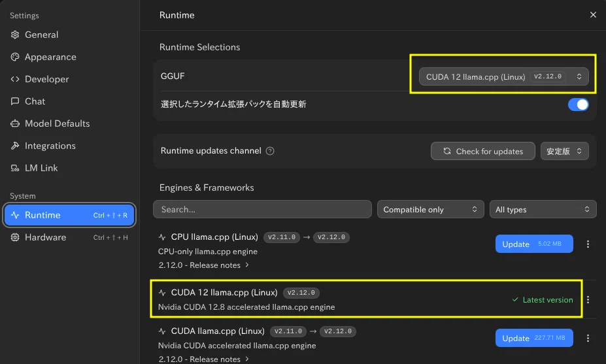Click Nvidia CUDA 12.8 accelerated description

[246, 307]
